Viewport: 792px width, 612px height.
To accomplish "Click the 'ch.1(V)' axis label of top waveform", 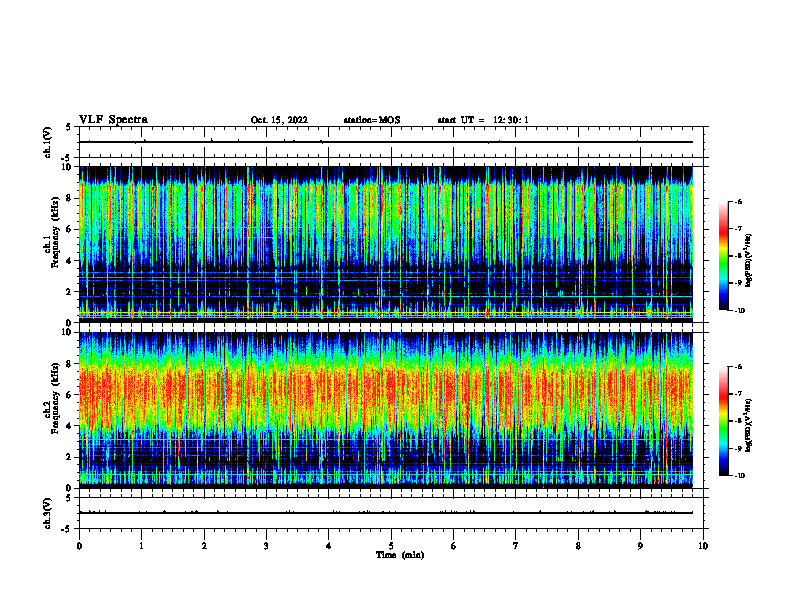I will click(x=48, y=142).
